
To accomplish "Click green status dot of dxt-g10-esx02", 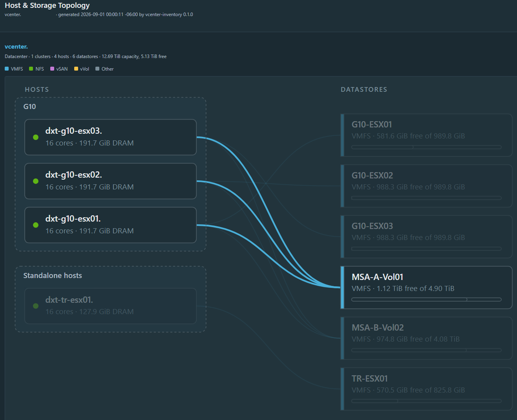I will tap(36, 181).
